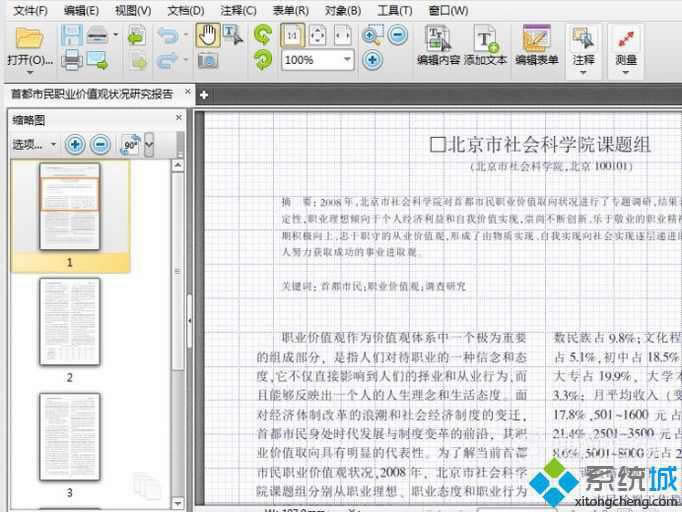Select page 2 thumbnail
Image resolution: width=682 pixels, height=512 pixels.
pos(70,321)
